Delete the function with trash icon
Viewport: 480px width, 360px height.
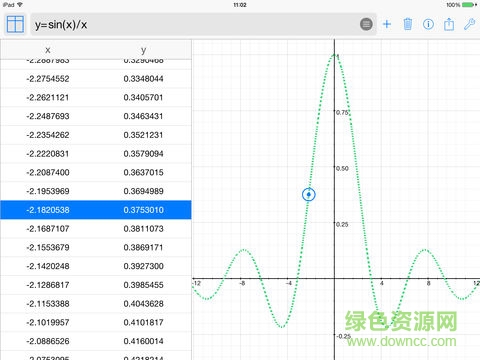coord(408,24)
